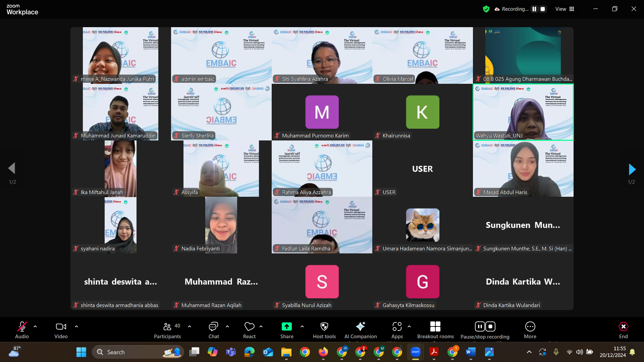
Task: Select Wahyu Wastuti_UNJ video tile
Action: (523, 112)
